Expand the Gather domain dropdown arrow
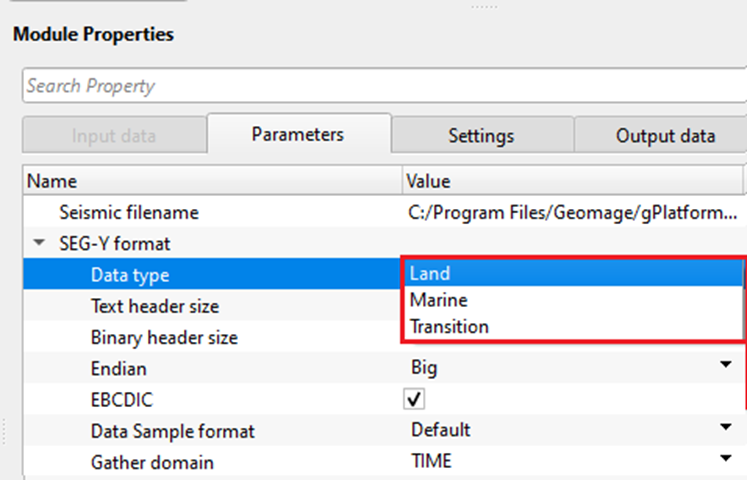The height and width of the screenshot is (480, 747). 726,459
